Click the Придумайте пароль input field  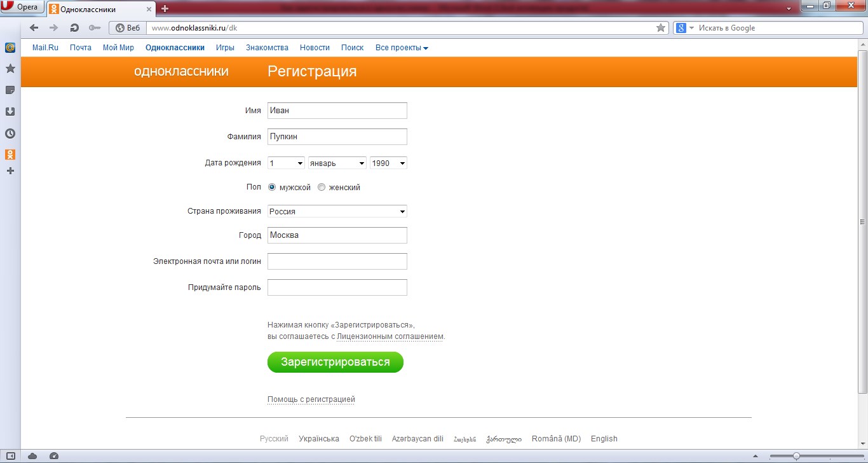[x=337, y=287]
